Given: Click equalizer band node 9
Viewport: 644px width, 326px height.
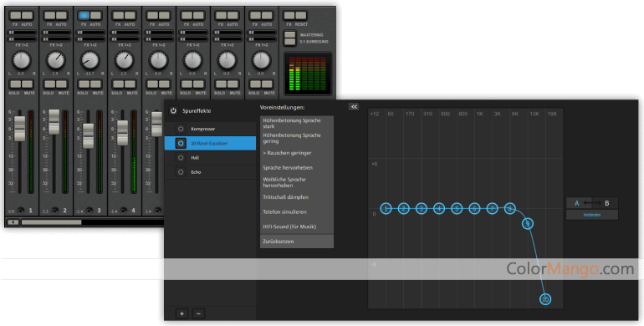Looking at the screenshot, I should [528, 224].
